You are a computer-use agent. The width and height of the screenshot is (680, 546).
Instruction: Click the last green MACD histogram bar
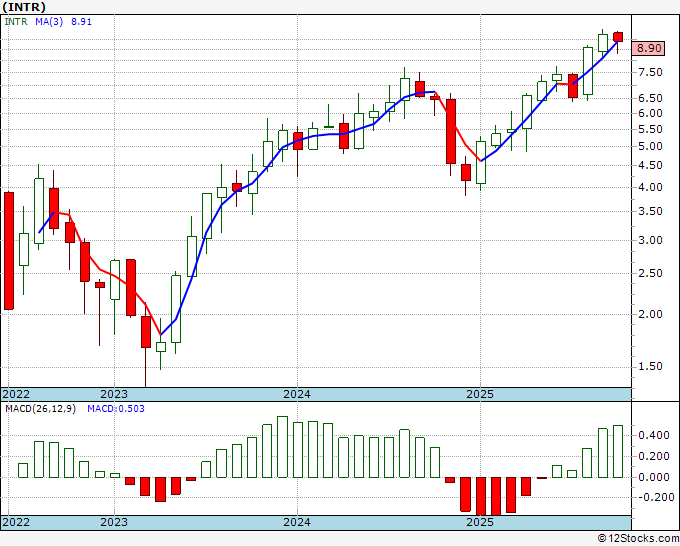(x=618, y=451)
